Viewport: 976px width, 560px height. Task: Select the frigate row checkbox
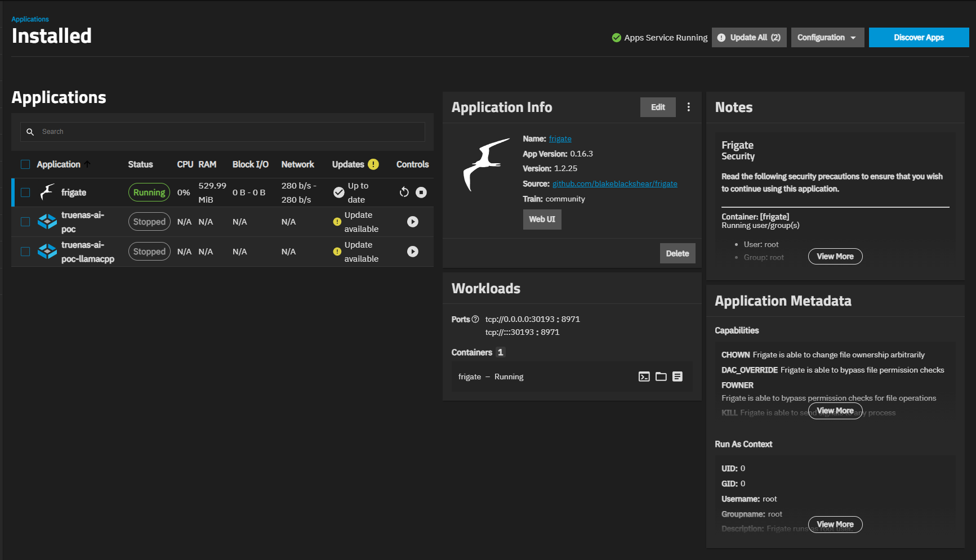tap(25, 192)
